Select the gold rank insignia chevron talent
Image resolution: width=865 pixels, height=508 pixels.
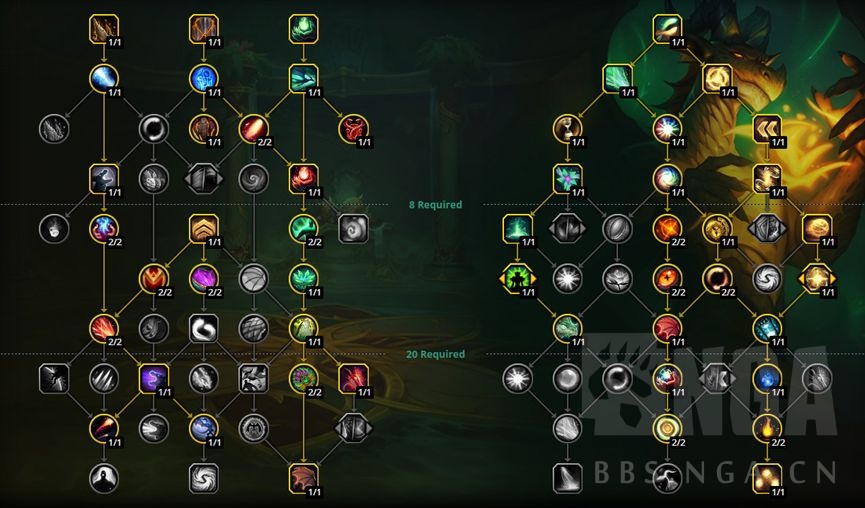pos(204,228)
